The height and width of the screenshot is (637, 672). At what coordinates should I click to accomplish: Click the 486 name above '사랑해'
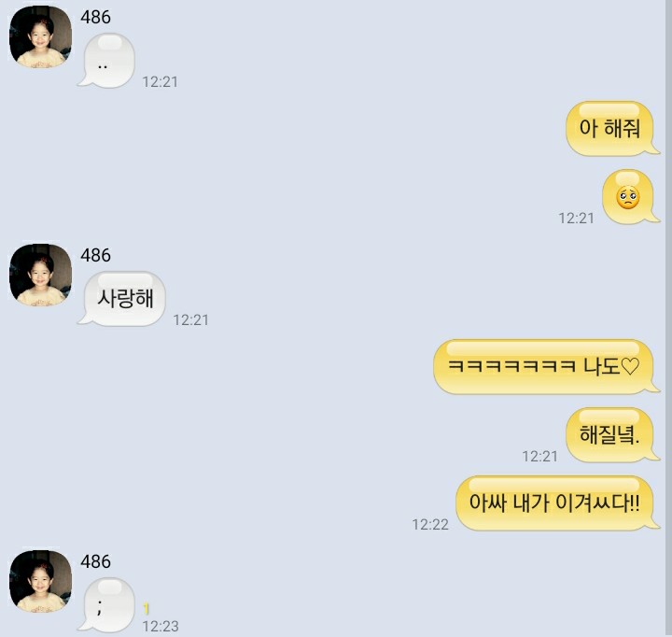click(x=95, y=255)
